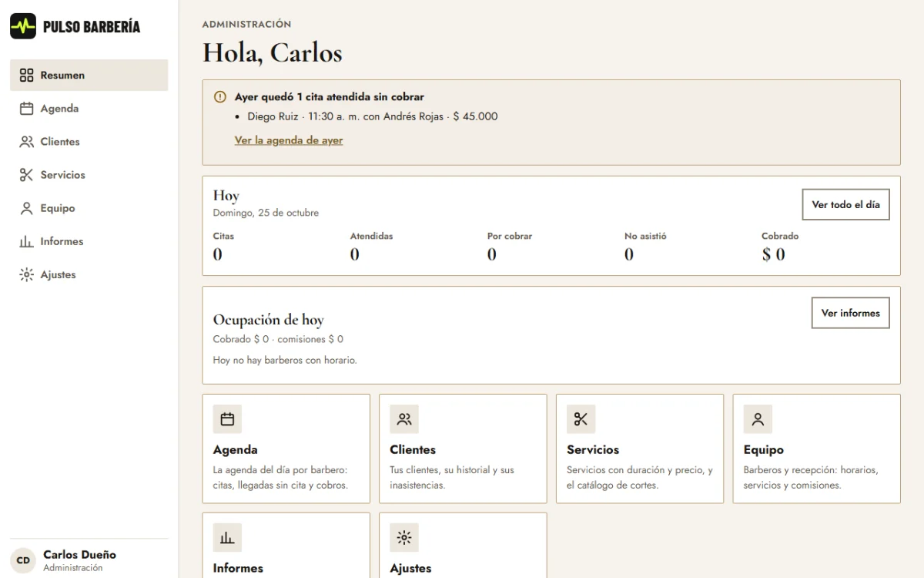Screen dimensions: 924x578
Task: Click the "Ver todo el día" button
Action: [845, 205]
